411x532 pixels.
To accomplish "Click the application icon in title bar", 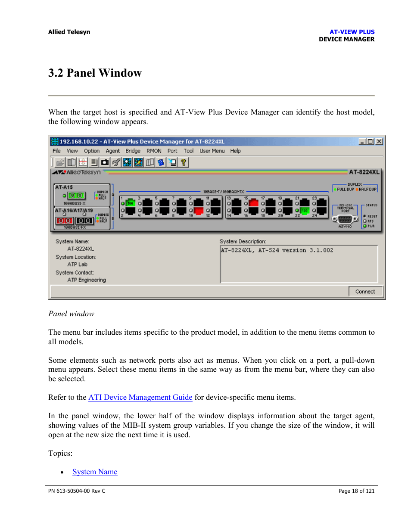I will click(55, 141).
